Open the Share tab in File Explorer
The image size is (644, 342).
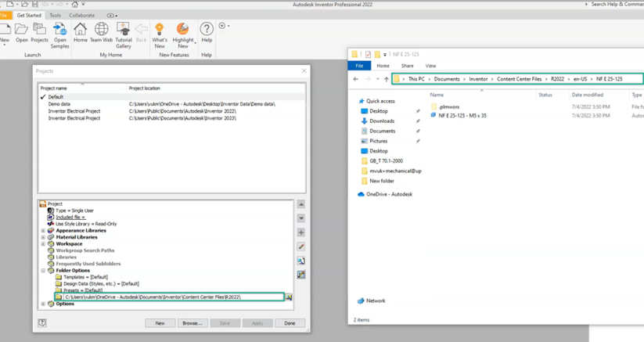408,66
